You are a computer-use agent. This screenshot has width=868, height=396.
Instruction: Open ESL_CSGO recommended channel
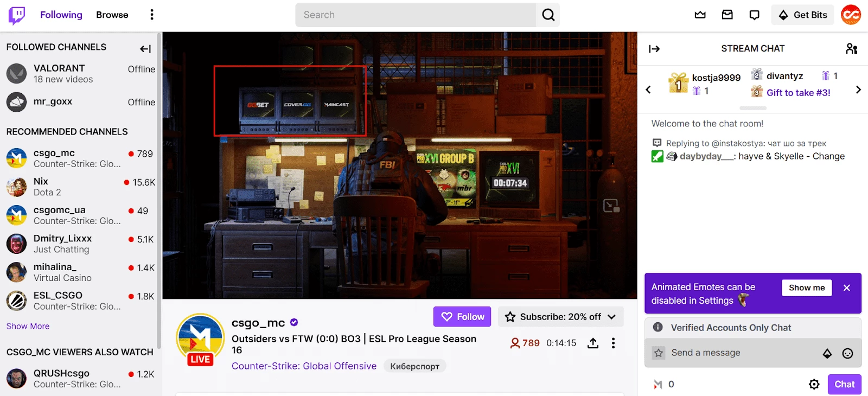pos(81,301)
